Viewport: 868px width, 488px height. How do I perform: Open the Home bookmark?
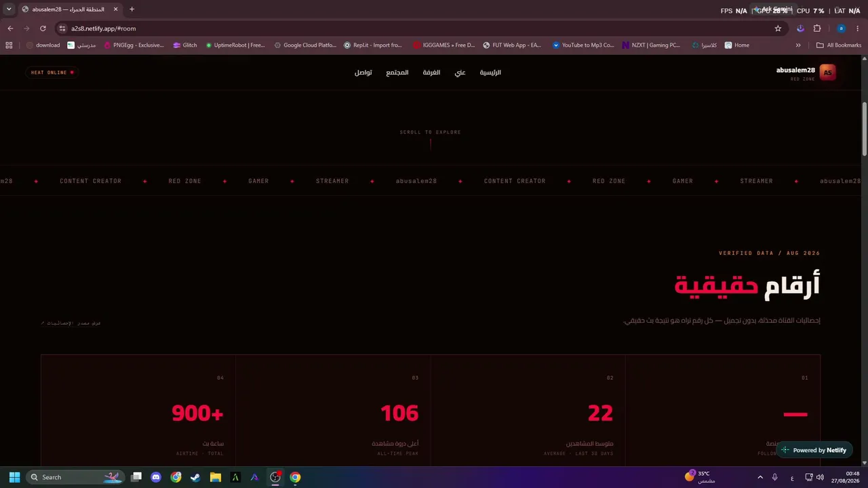click(x=737, y=45)
